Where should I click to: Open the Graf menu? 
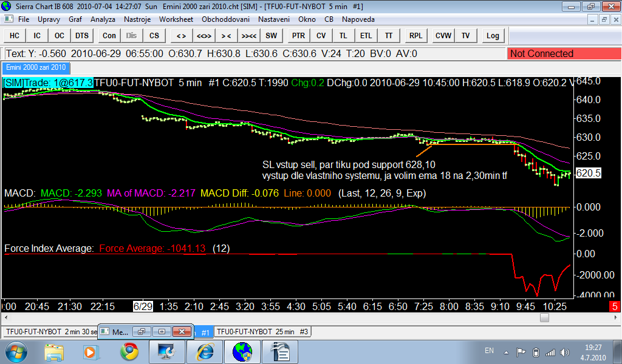pyautogui.click(x=75, y=19)
